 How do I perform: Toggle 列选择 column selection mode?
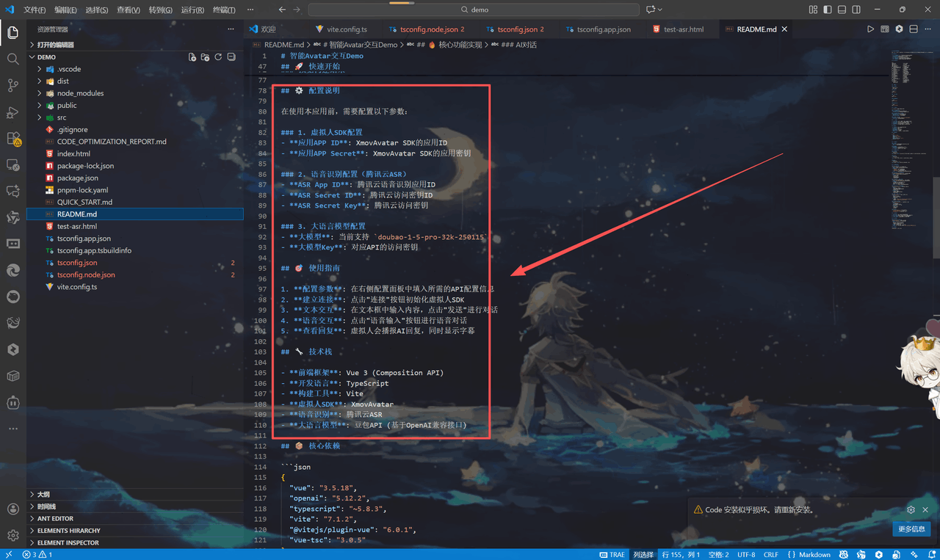click(643, 554)
